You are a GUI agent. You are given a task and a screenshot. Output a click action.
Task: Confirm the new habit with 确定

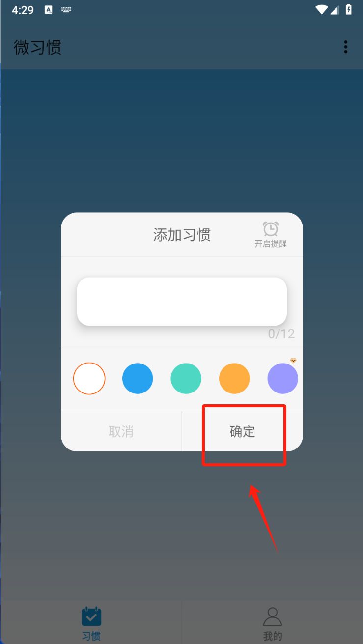pyautogui.click(x=243, y=431)
